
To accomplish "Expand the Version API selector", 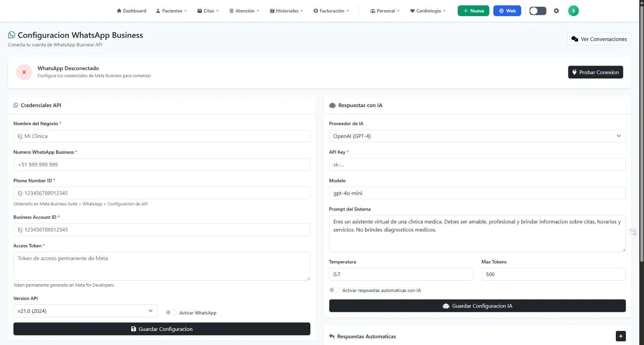I will click(x=85, y=311).
